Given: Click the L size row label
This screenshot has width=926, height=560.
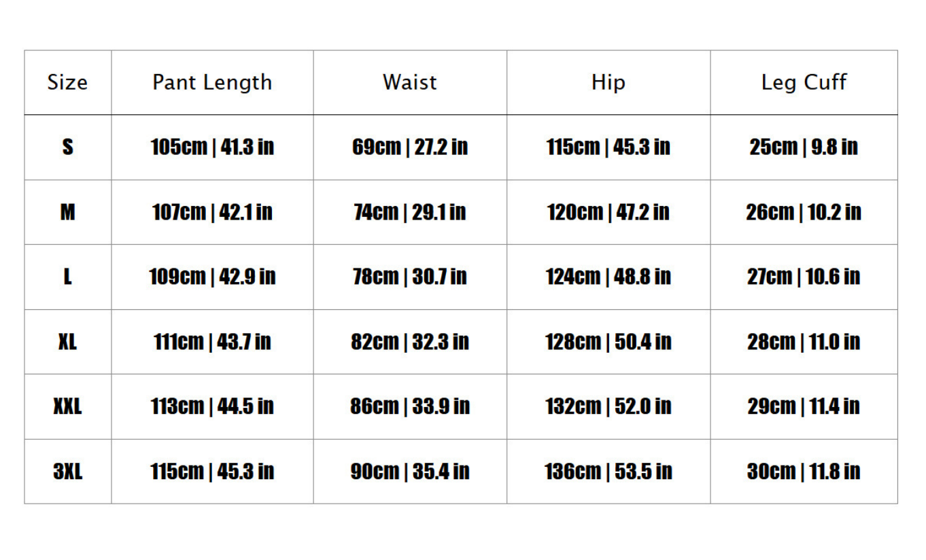Looking at the screenshot, I should [x=67, y=277].
